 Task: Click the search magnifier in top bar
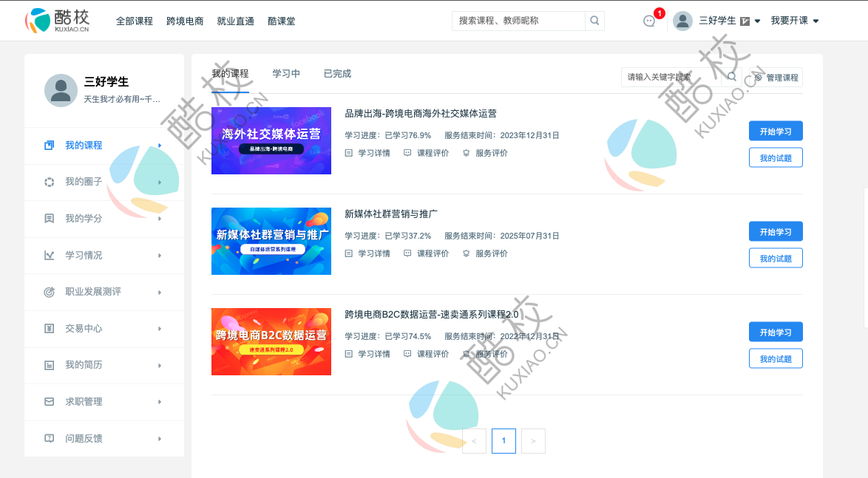[594, 21]
